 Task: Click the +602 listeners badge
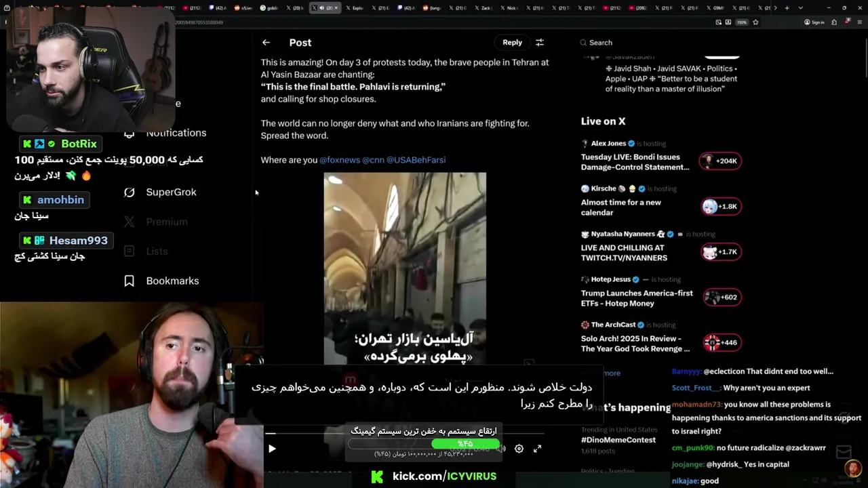click(721, 297)
